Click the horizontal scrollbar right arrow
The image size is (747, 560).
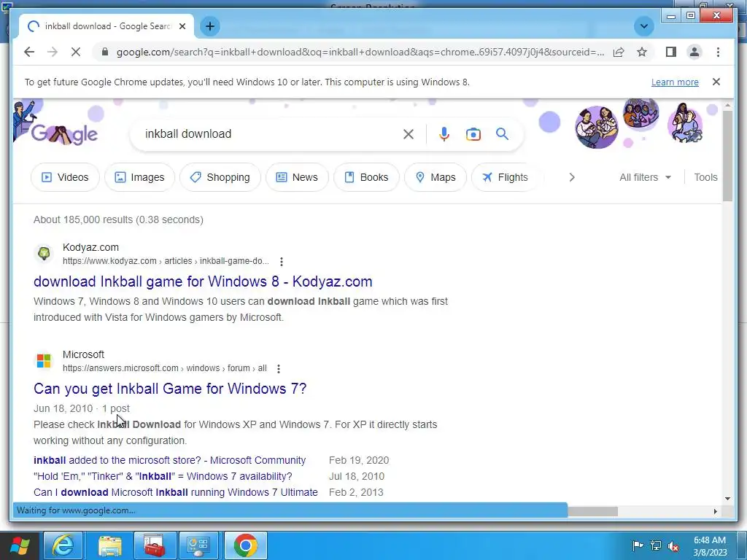coord(715,511)
